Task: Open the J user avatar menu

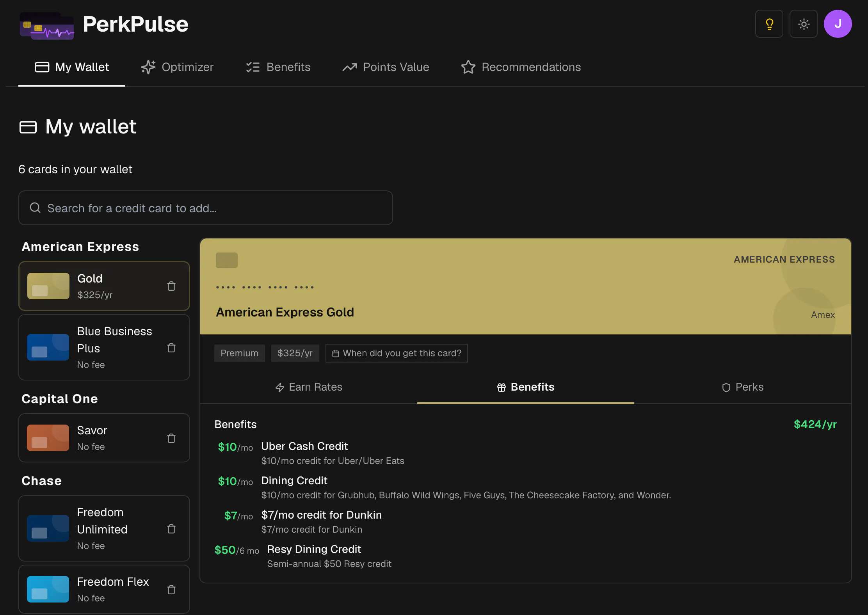Action: click(838, 24)
